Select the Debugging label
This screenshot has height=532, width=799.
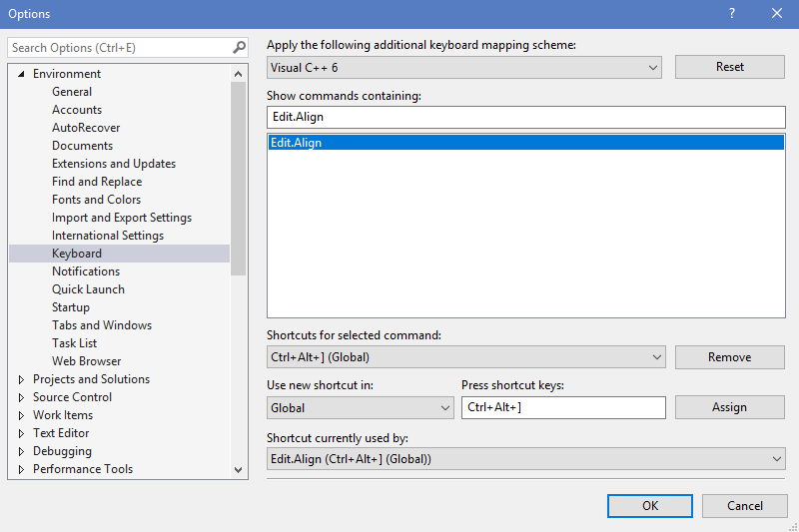click(x=62, y=451)
